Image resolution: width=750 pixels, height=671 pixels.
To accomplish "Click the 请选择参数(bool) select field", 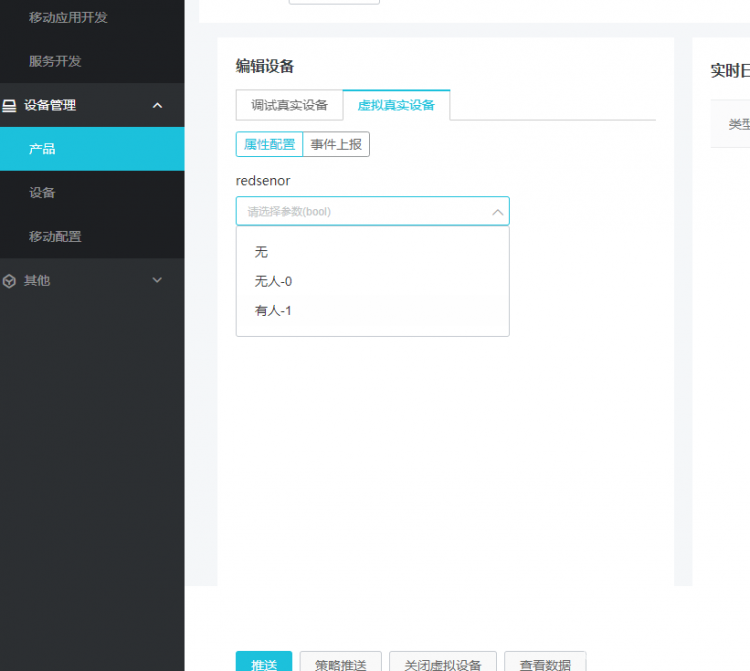I will point(373,211).
